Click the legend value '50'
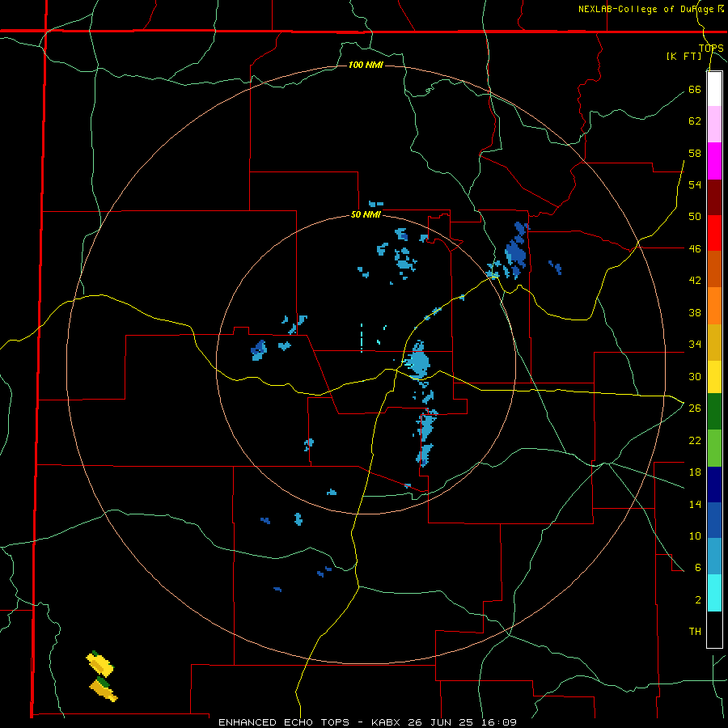 click(x=695, y=217)
